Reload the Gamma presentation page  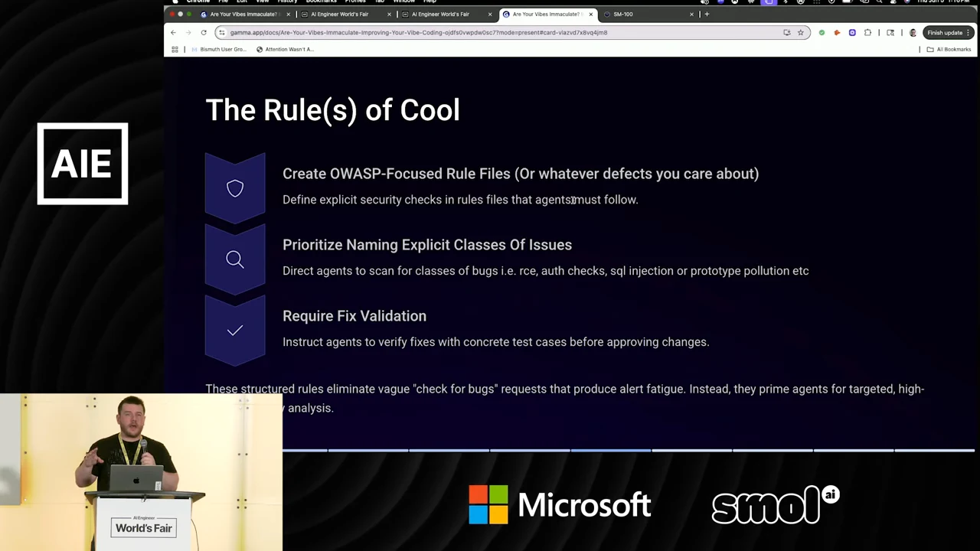click(204, 32)
